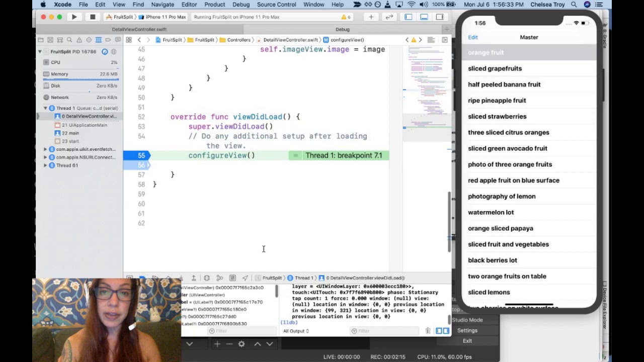Click the OBS remove source minus icon
Image resolution: width=644 pixels, height=362 pixels.
(x=229, y=344)
